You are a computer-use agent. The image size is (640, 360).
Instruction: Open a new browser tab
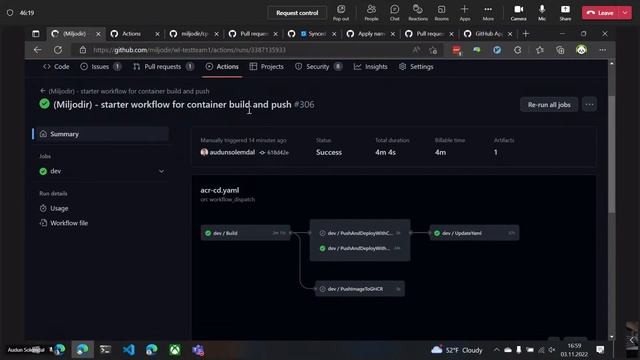(526, 34)
